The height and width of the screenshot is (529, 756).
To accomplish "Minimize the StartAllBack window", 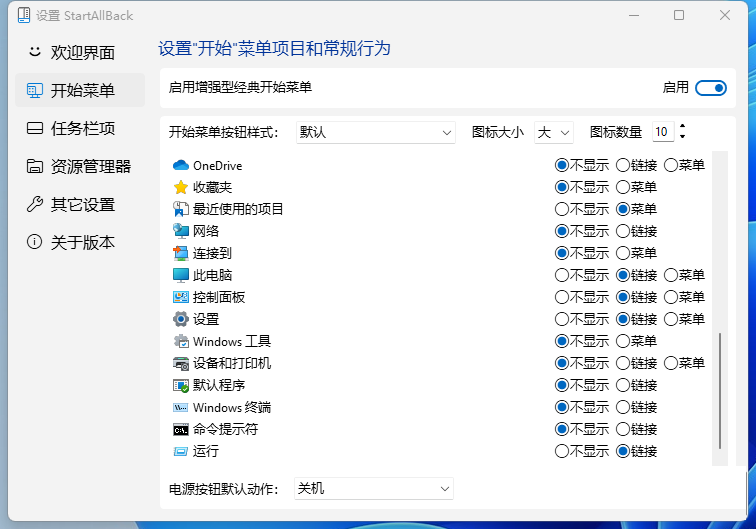I will (x=634, y=15).
